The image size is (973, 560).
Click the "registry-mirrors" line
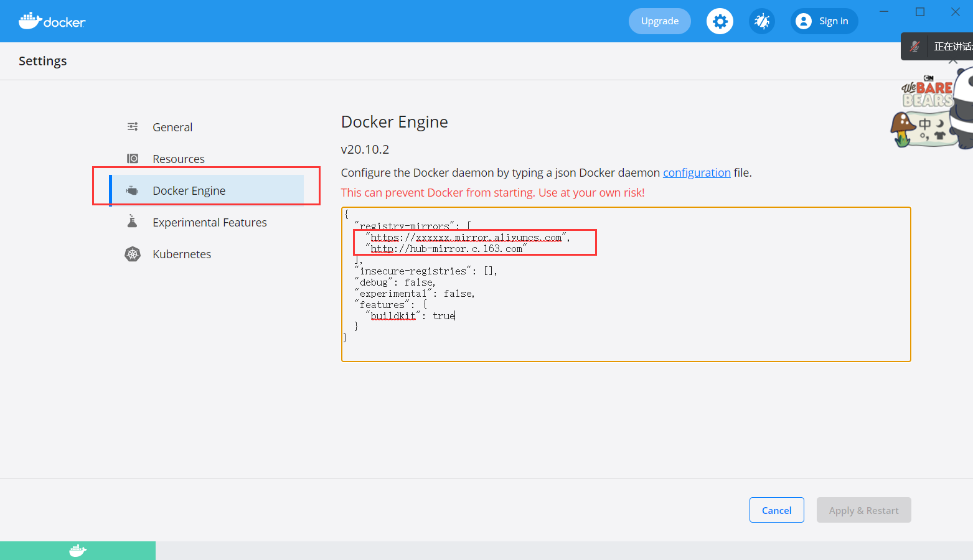point(413,226)
